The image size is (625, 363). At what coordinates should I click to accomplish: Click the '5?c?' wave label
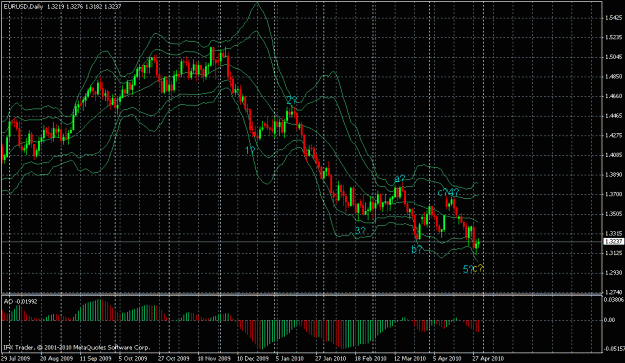click(x=473, y=269)
